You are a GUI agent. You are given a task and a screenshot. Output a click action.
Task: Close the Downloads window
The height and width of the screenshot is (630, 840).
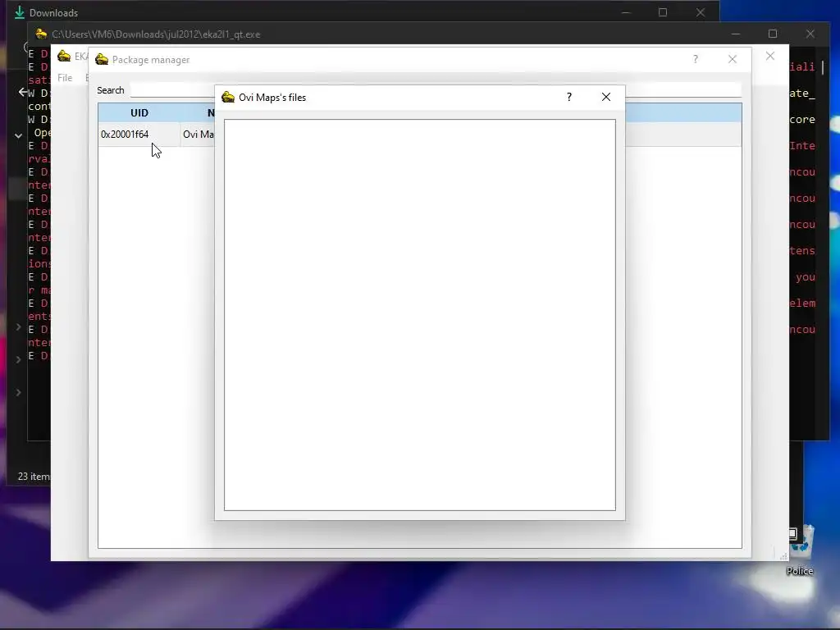pyautogui.click(x=701, y=12)
